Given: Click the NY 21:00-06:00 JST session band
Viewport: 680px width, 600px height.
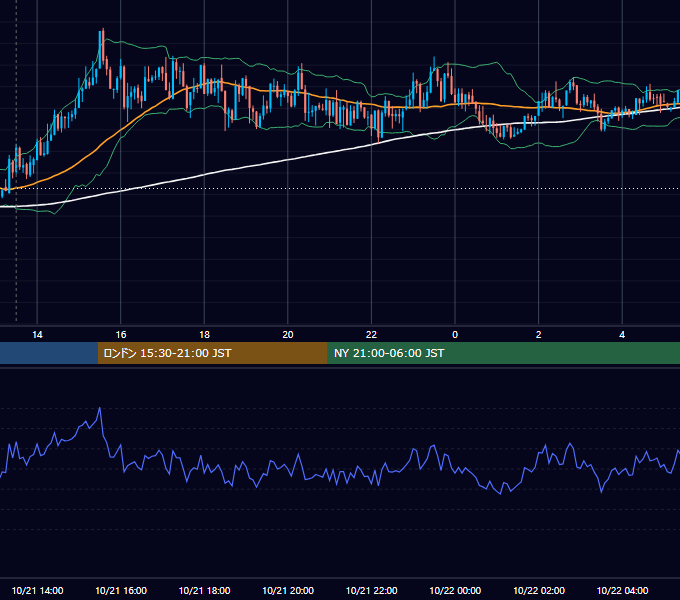Looking at the screenshot, I should pos(503,353).
